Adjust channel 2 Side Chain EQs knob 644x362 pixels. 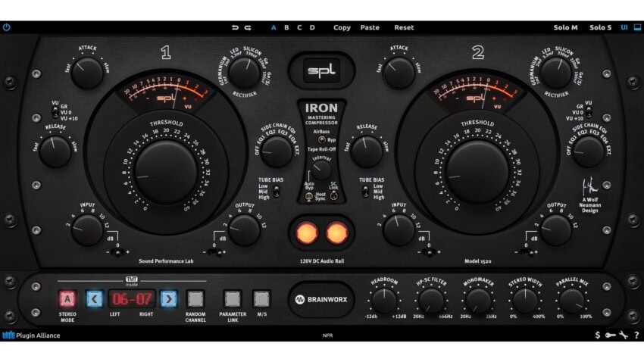[x=589, y=152]
